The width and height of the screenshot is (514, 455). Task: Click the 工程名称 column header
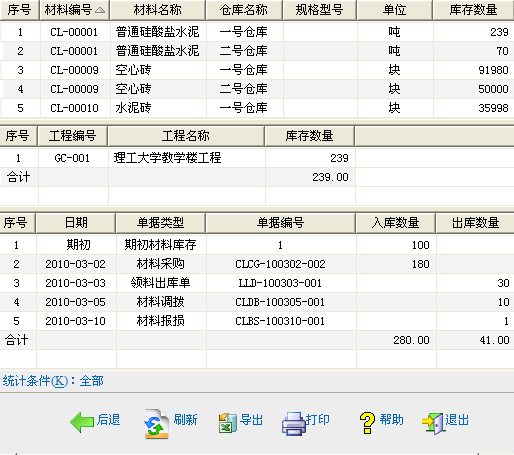coord(186,136)
